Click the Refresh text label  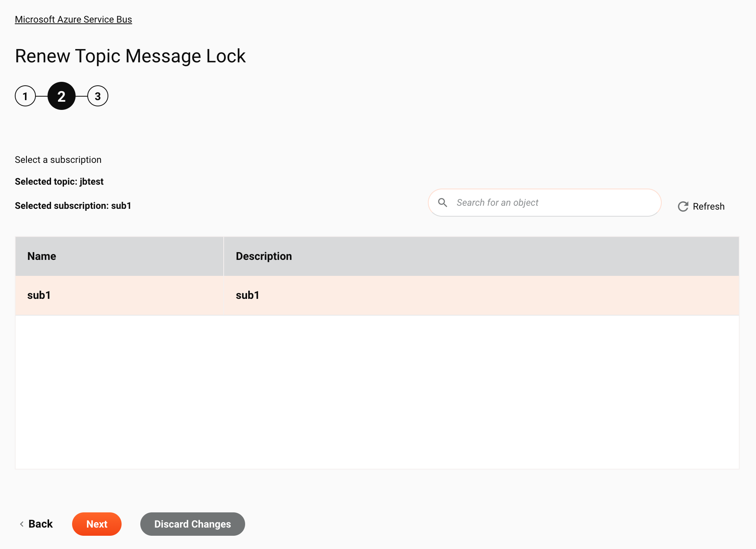click(x=708, y=207)
